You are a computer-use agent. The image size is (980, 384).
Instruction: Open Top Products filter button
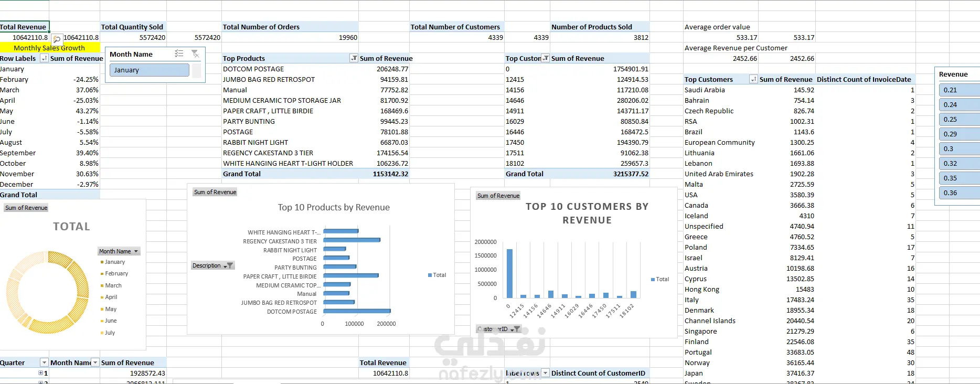(x=354, y=58)
